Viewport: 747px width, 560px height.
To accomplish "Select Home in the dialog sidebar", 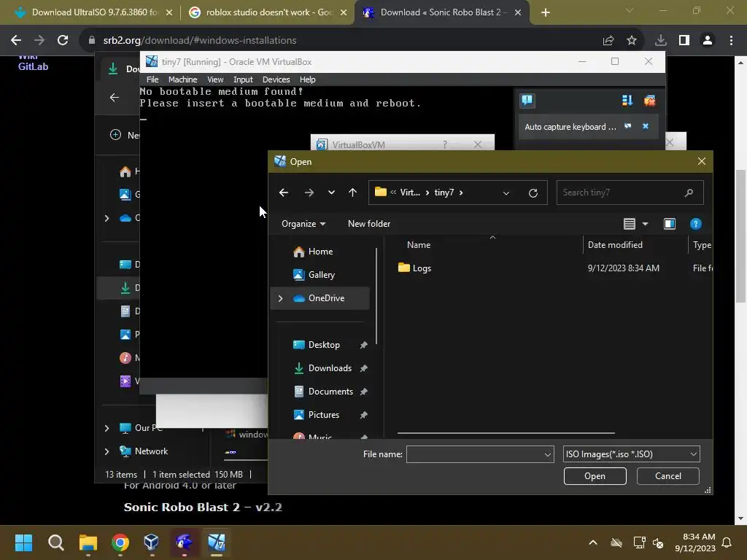I will (320, 252).
